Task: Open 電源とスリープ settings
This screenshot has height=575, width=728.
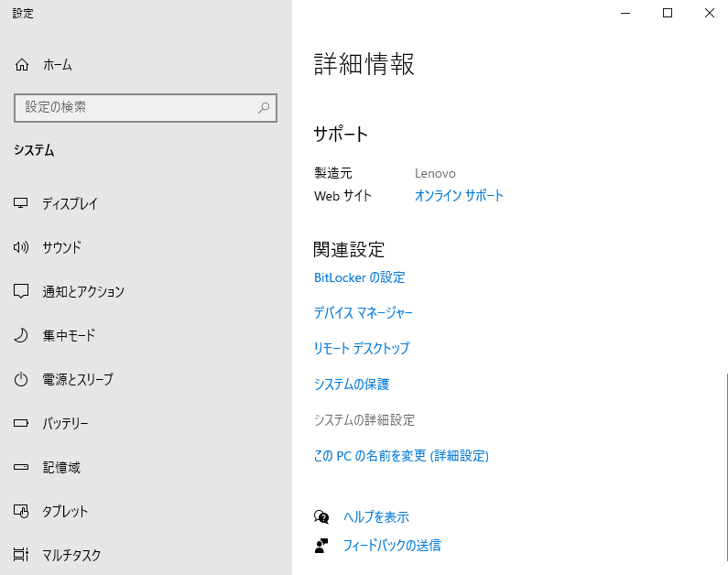Action: (x=78, y=379)
